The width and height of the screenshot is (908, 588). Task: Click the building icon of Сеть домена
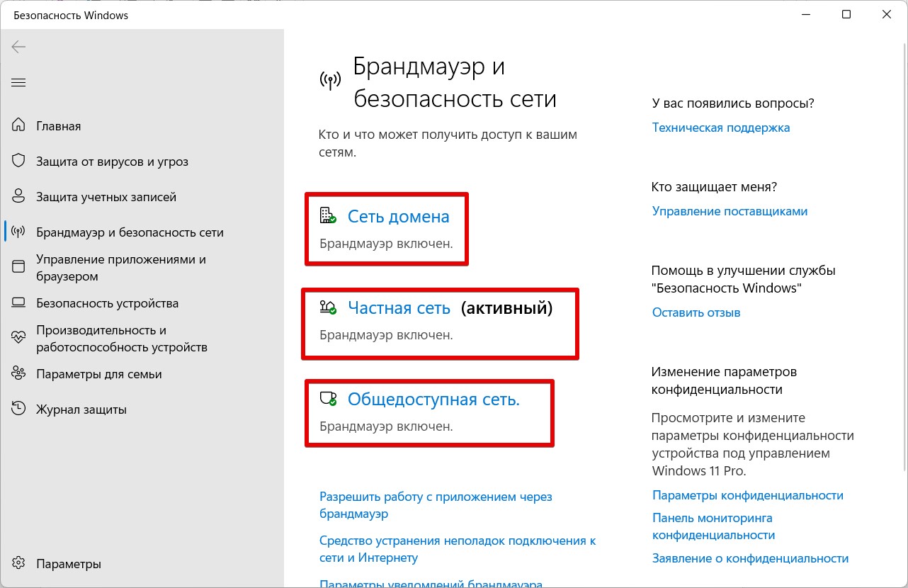click(328, 215)
